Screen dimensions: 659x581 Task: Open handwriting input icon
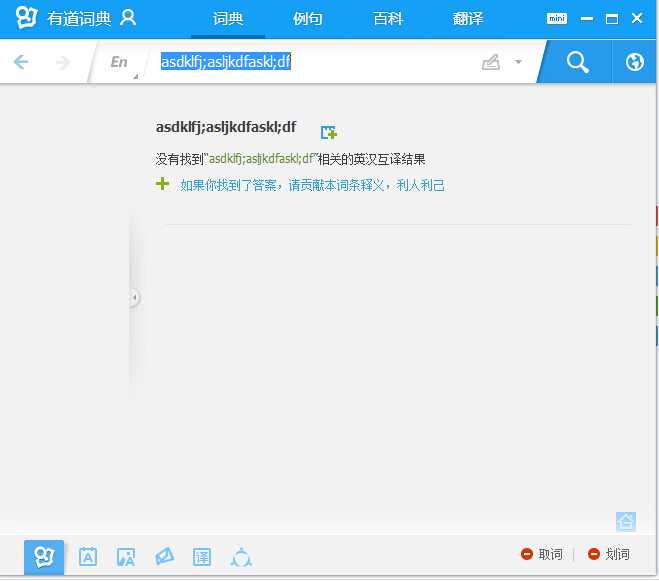491,62
